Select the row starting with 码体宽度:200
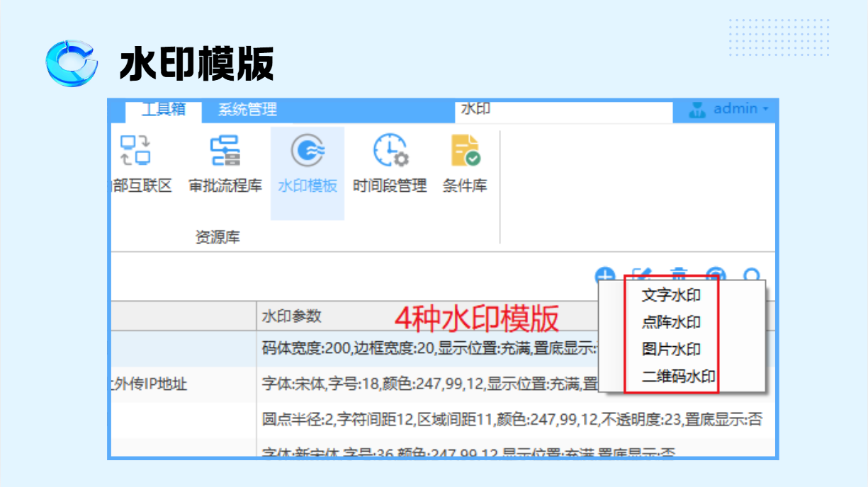This screenshot has width=868, height=487. click(425, 349)
